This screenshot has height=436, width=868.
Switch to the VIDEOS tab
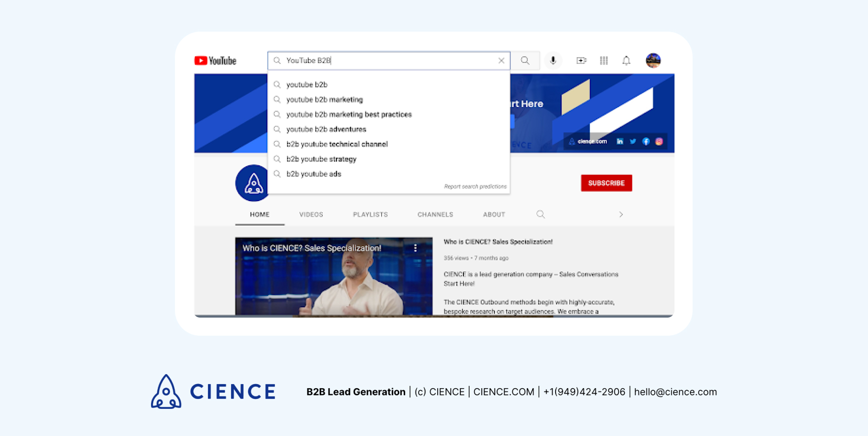coord(311,215)
